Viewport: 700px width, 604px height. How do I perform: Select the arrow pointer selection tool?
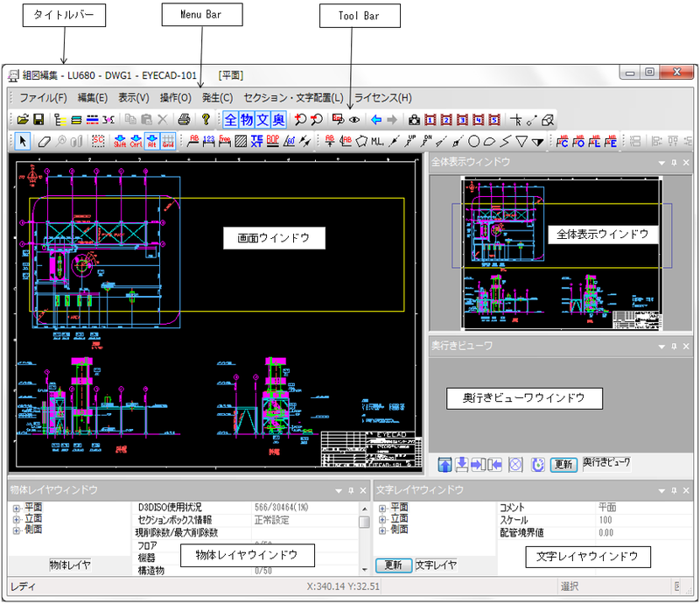tap(23, 141)
